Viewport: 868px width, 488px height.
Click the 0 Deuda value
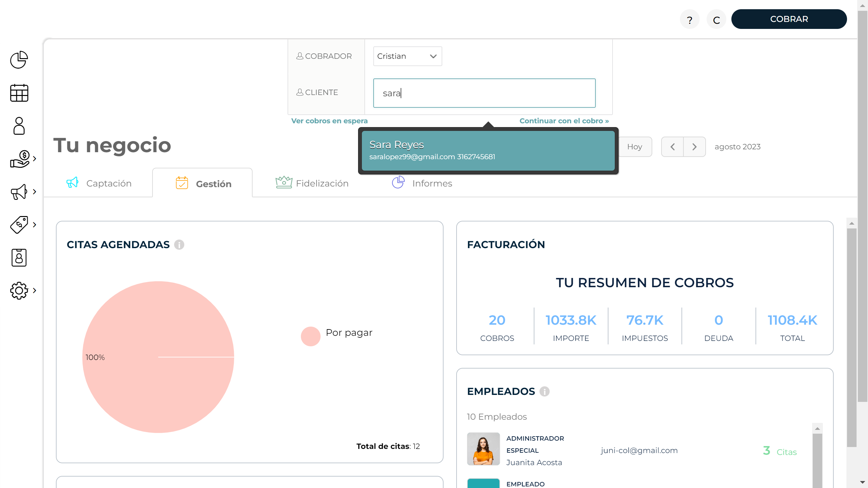tap(718, 320)
